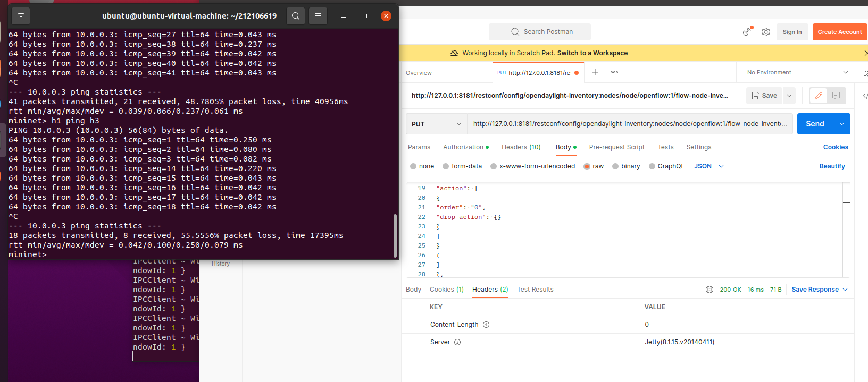Open the request Headers (10) tab
The width and height of the screenshot is (868, 382).
coord(521,147)
